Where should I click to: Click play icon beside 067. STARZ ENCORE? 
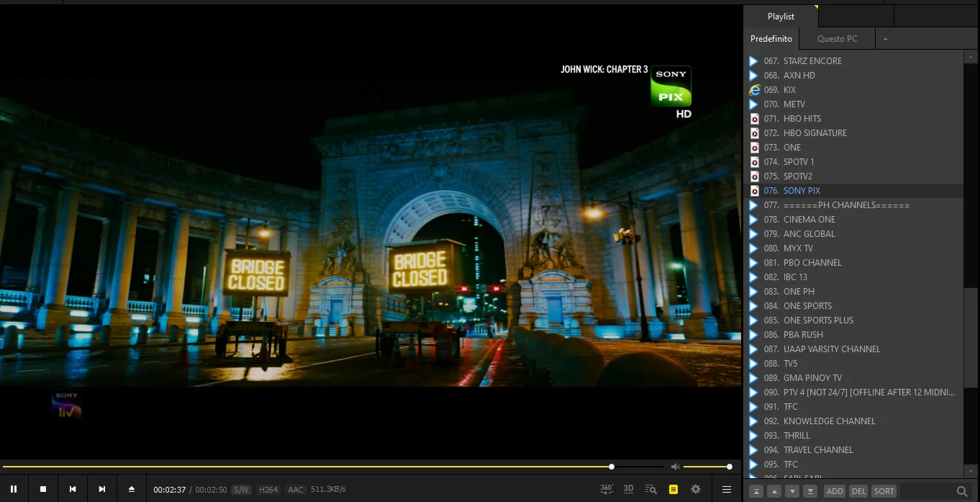point(754,61)
